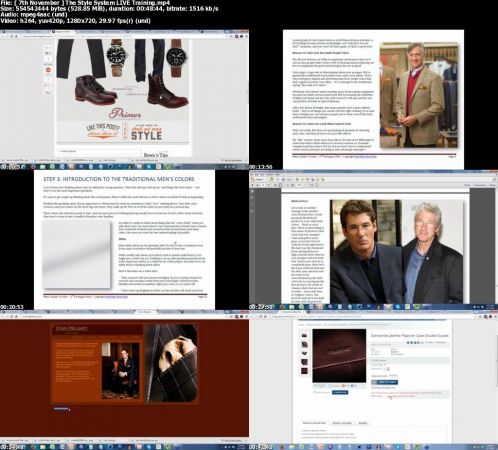Image resolution: width=498 pixels, height=450 pixels.
Task: Open the Comment pane in the PDF reader
Action: [480, 185]
